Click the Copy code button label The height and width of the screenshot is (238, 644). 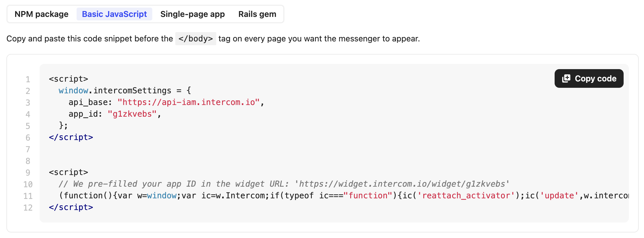coord(595,78)
